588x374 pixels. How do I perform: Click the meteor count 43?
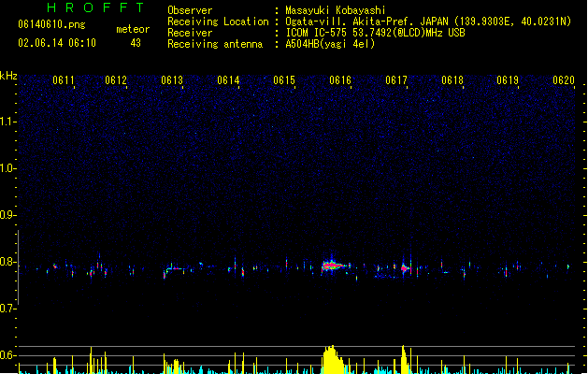coord(136,43)
